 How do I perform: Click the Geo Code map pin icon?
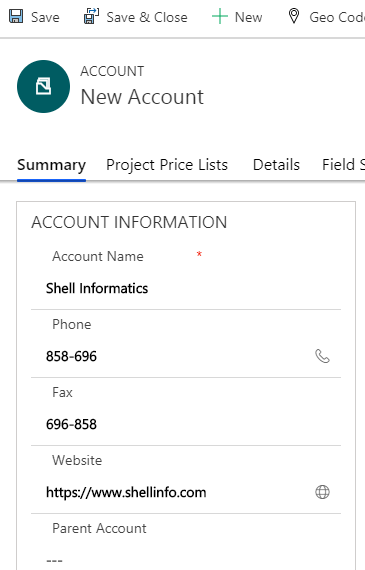[294, 16]
